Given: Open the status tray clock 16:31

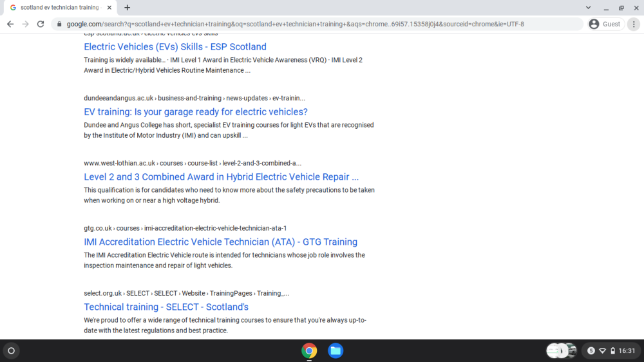Looking at the screenshot, I should pos(627,351).
